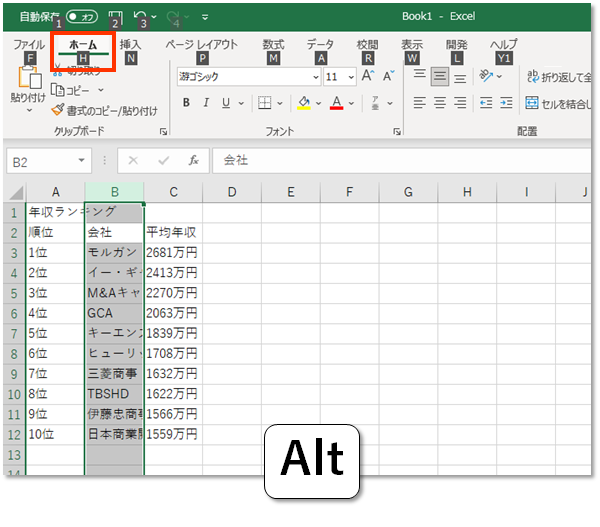This screenshot has width=600, height=527.
Task: Align text left
Action: 419,103
